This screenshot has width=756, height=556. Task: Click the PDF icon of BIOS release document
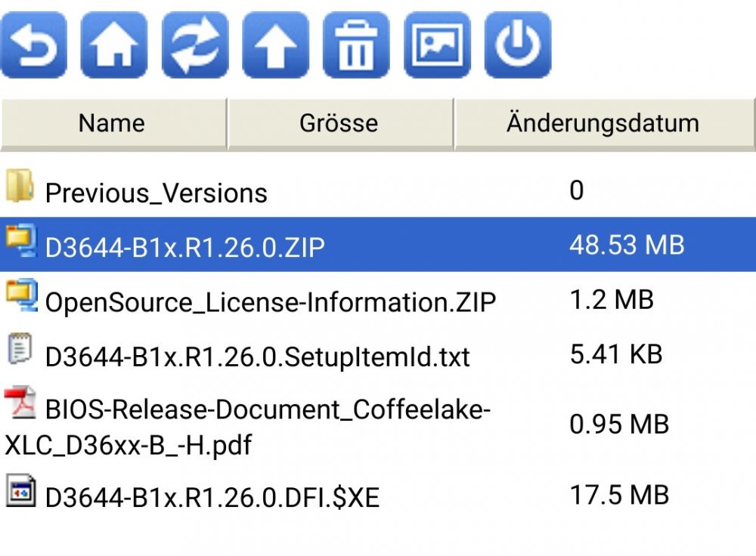tap(20, 403)
